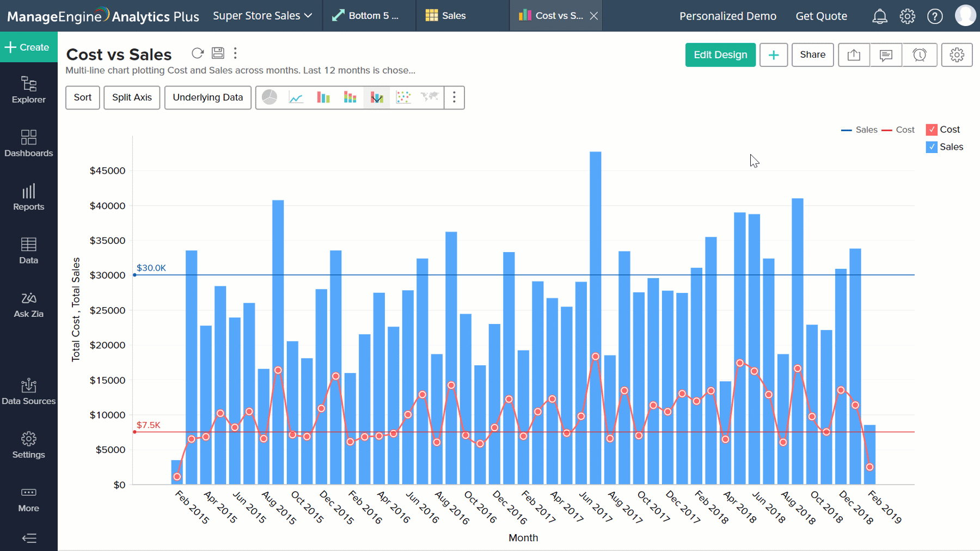Collapse the left sidebar with bottom toggle

[x=29, y=538]
